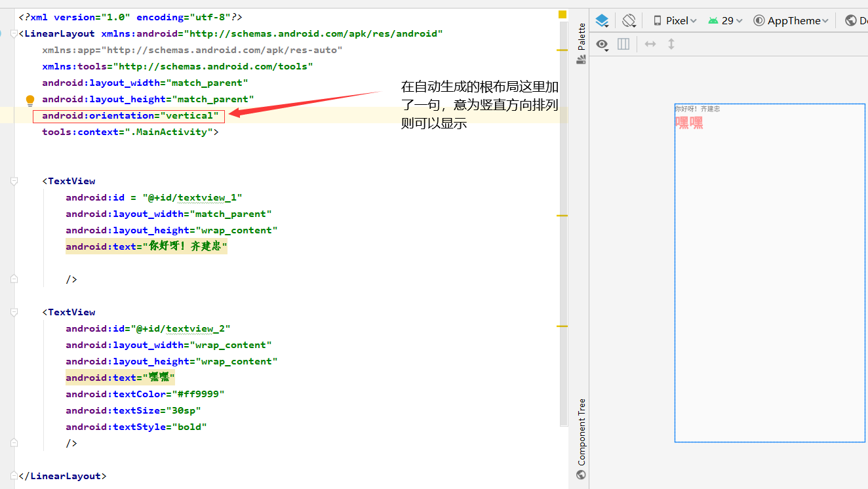Click the yellow inspection status square
The height and width of the screenshot is (489, 868).
coord(562,14)
